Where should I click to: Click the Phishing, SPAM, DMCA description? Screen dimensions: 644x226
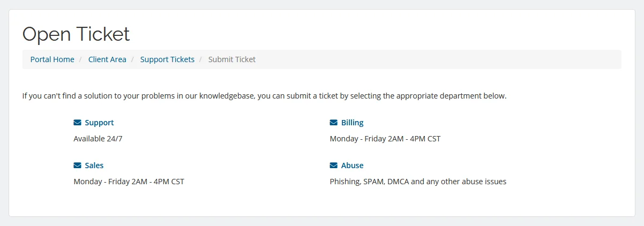(x=418, y=182)
